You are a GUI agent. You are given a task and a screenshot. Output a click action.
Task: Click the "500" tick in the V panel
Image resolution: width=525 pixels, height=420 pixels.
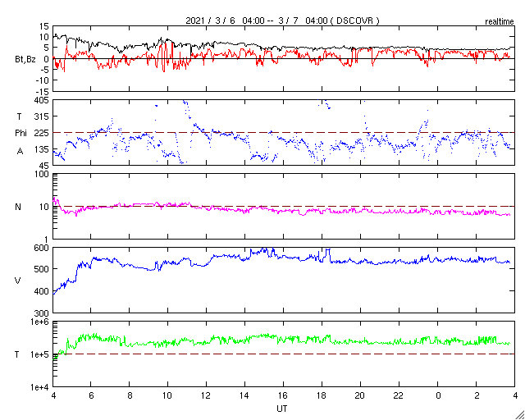(x=43, y=269)
